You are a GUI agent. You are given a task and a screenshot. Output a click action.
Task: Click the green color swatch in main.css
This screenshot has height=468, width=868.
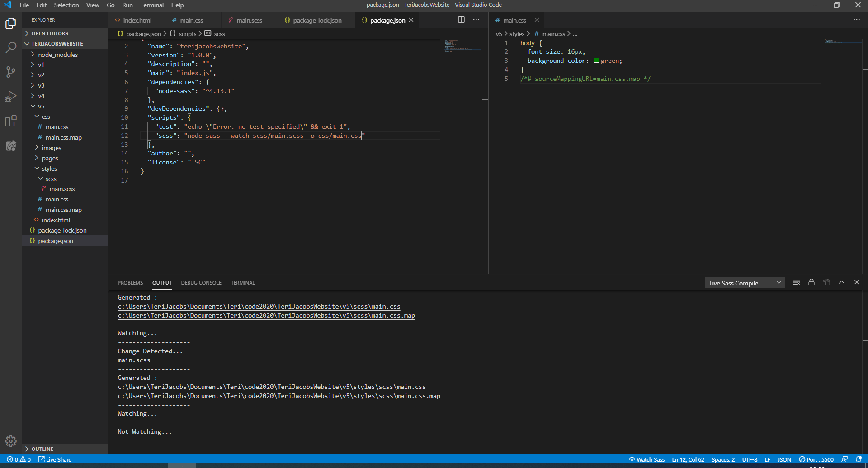[597, 60]
